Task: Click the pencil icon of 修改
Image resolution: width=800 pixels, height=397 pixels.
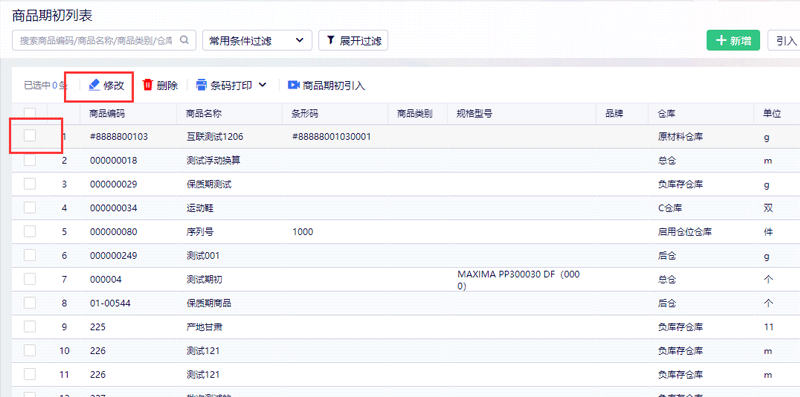Action: click(94, 85)
